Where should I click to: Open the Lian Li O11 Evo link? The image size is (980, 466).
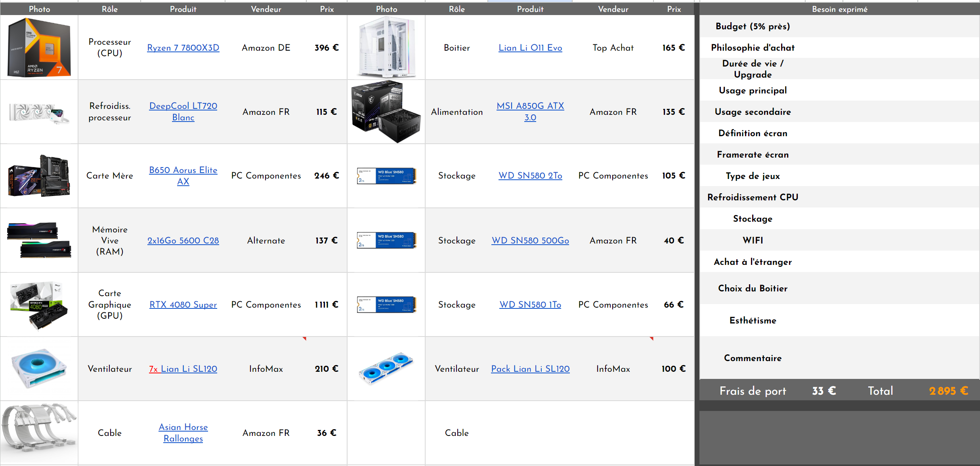click(530, 48)
